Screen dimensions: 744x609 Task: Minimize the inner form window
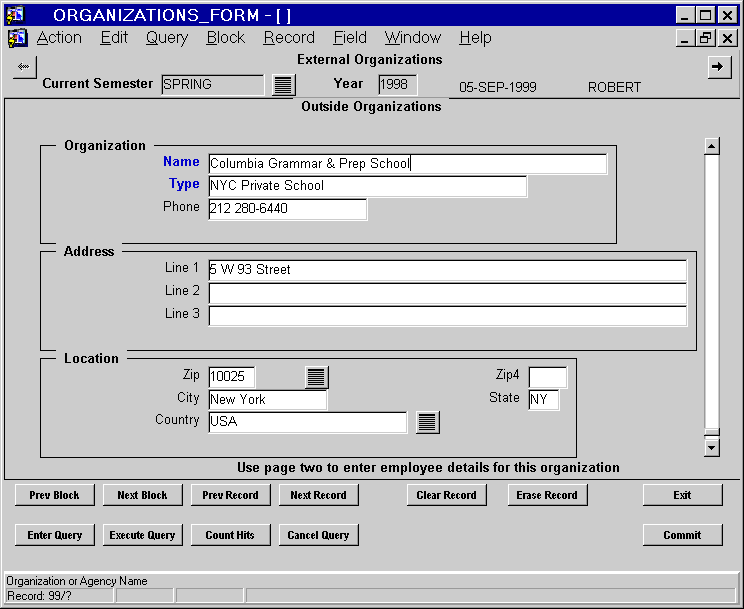(685, 38)
